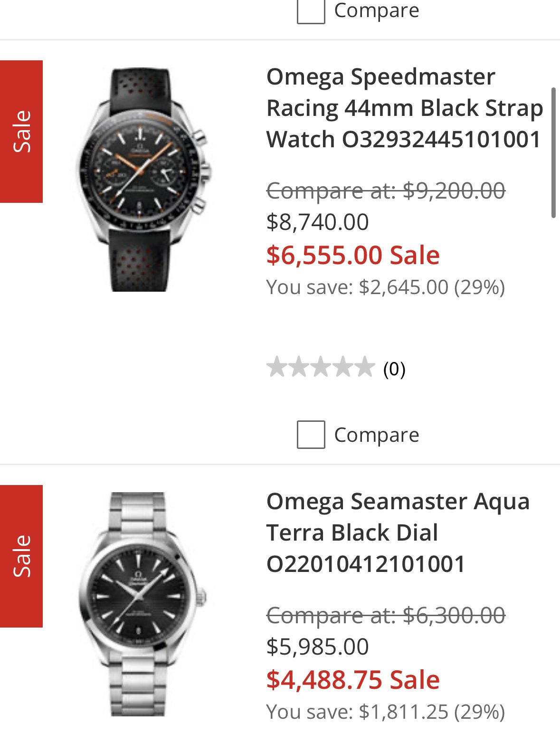Open the Omega Speedmaster Racing 44mm title link
560x752 pixels.
[x=404, y=108]
